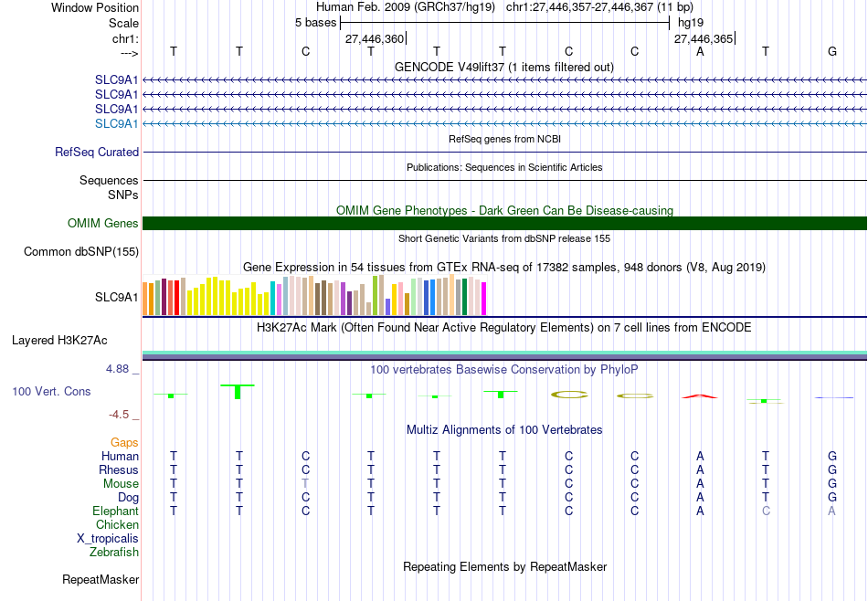Click the dark green OMIM Genes bar
The height and width of the screenshot is (601, 868).
coord(504,223)
